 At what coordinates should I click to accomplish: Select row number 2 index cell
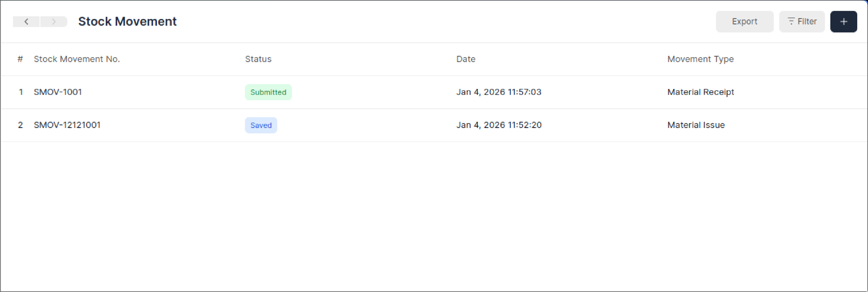tap(20, 125)
